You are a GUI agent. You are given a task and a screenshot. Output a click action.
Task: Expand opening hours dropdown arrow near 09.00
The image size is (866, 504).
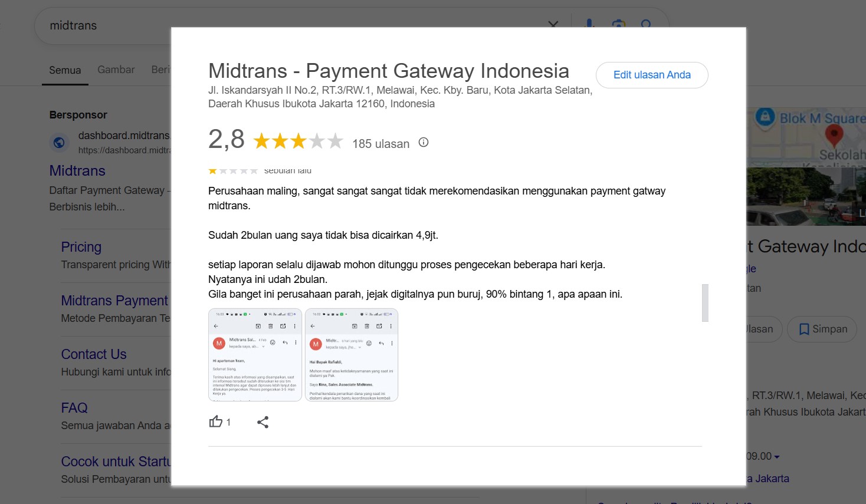click(777, 457)
